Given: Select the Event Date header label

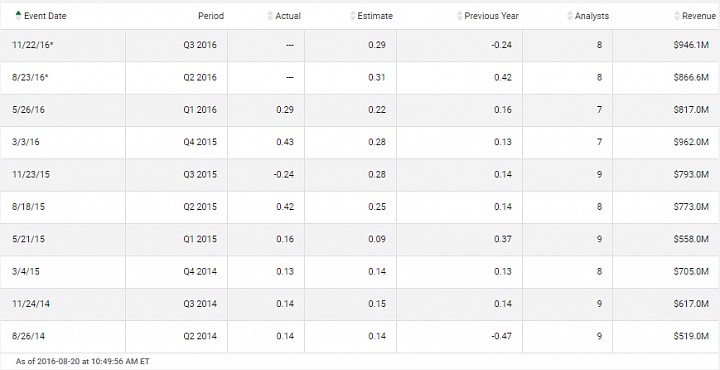Looking at the screenshot, I should pos(45,16).
